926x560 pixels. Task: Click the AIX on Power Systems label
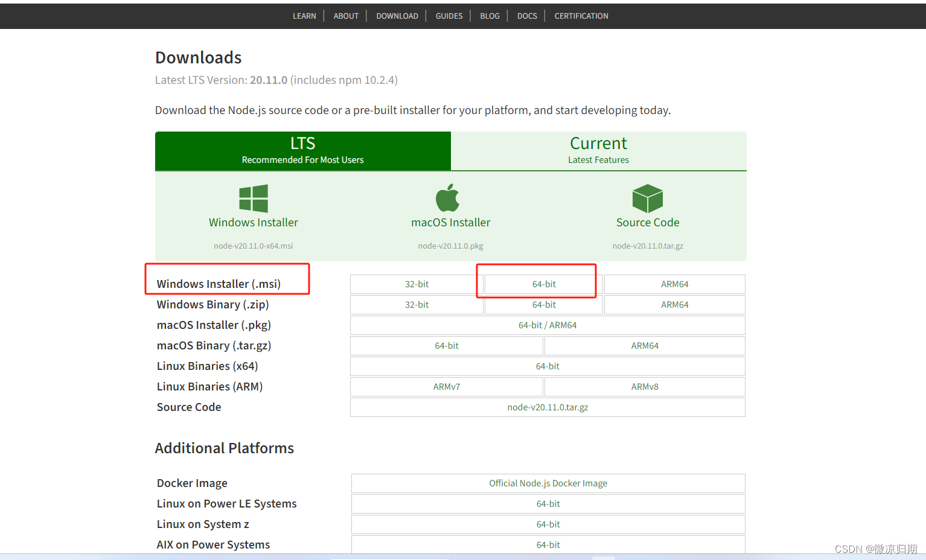[x=213, y=545]
